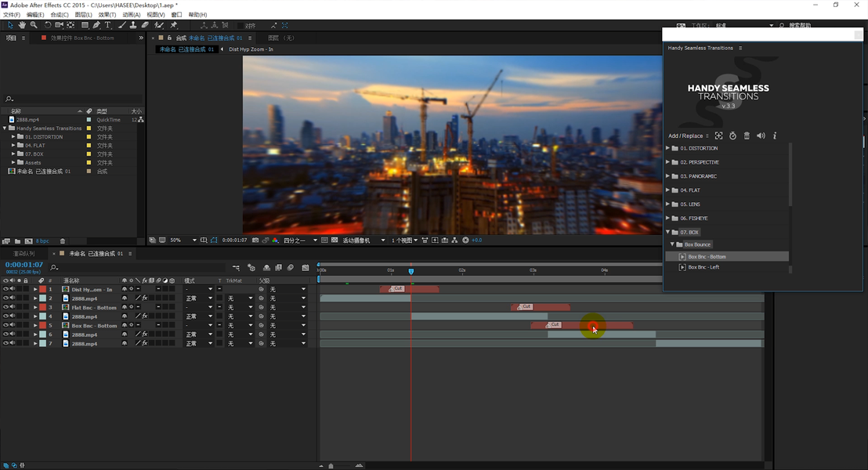This screenshot has height=470, width=868.
Task: Select the Selection arrow tool
Action: [10, 25]
